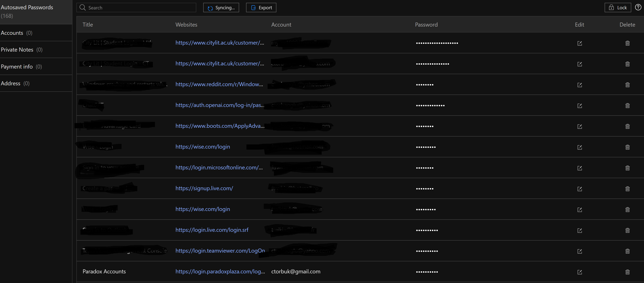Open the Accounts (0) category
The height and width of the screenshot is (283, 644).
tap(36, 33)
